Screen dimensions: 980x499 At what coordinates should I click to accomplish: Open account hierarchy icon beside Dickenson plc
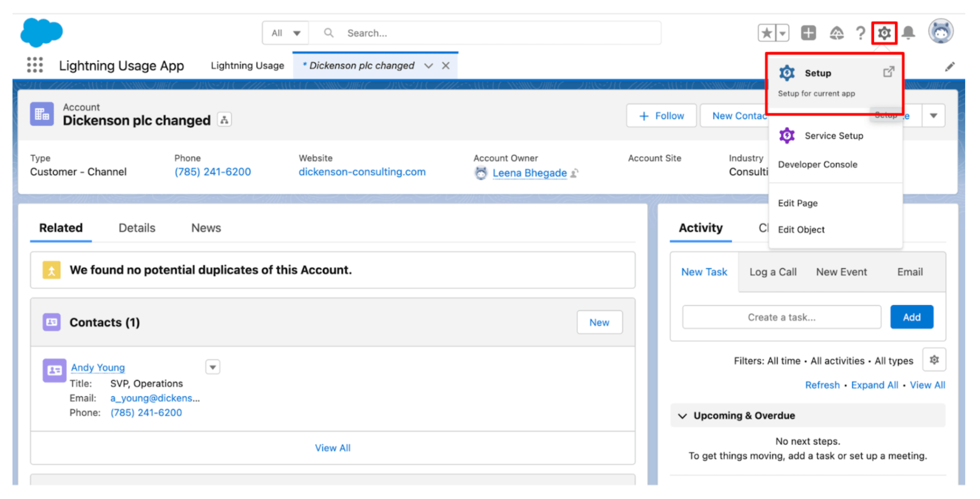225,119
